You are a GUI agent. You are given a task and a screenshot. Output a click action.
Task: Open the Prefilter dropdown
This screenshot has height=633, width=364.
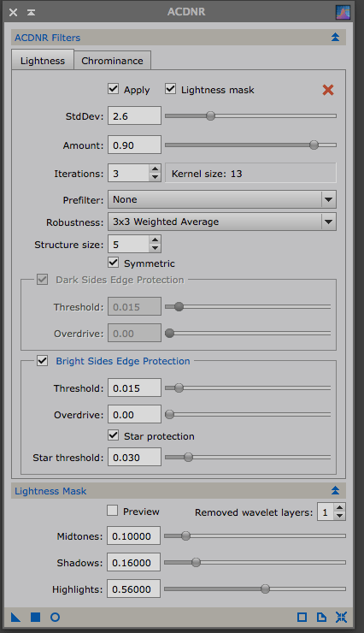point(221,199)
